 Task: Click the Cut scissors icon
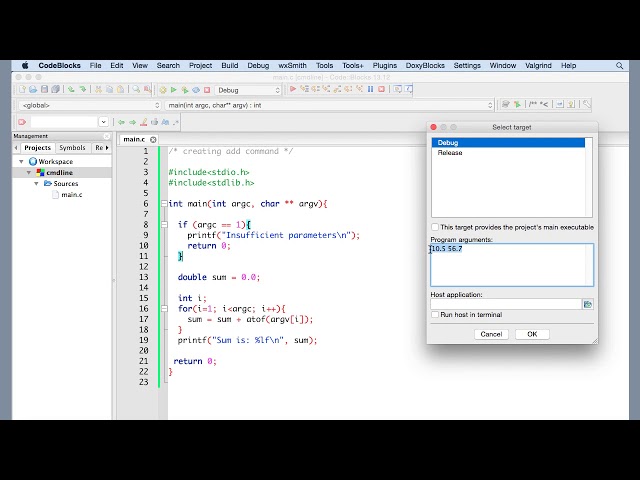98,89
